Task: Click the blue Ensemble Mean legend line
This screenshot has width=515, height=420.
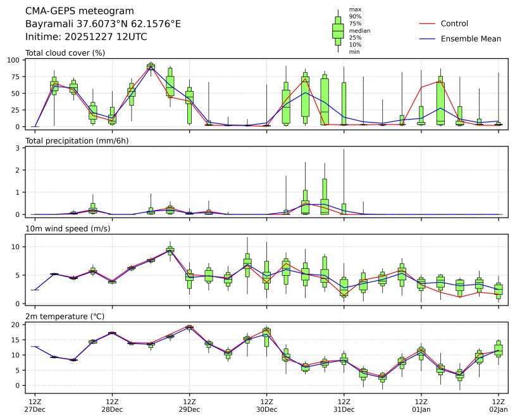Action: click(427, 39)
